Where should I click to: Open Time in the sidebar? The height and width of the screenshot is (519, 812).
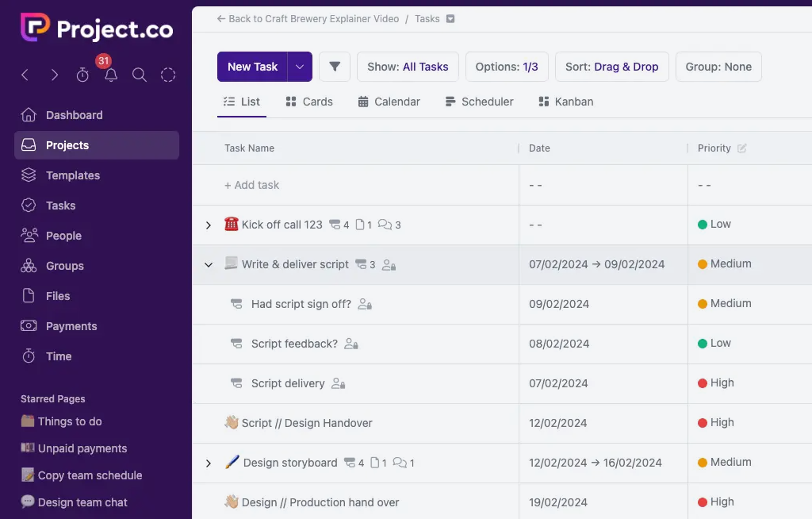tap(97, 356)
